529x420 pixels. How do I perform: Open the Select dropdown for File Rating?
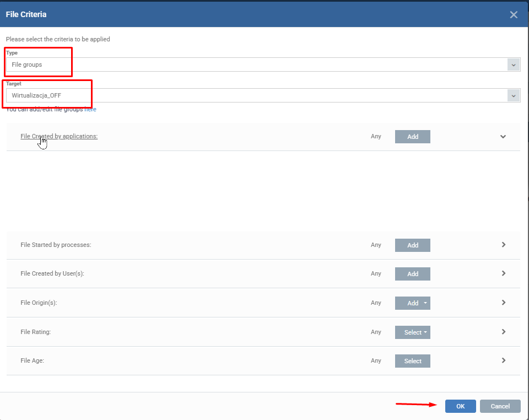(x=412, y=332)
